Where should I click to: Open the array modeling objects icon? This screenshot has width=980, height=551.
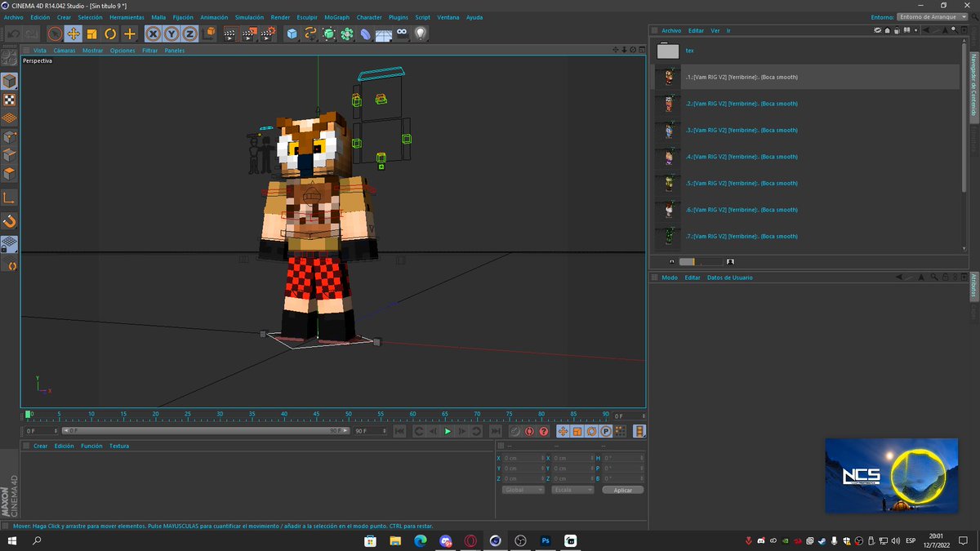coord(347,33)
